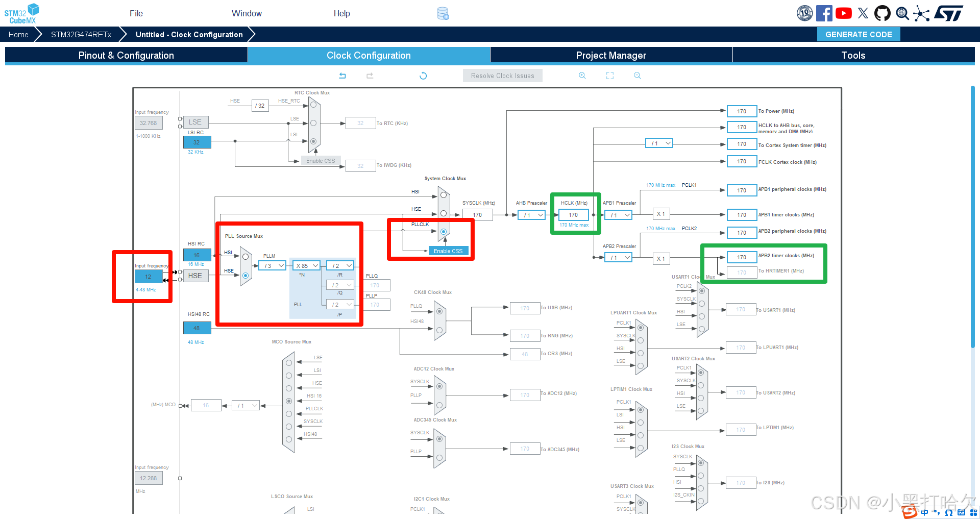Select LSE in RTC Clock Mux

point(313,123)
